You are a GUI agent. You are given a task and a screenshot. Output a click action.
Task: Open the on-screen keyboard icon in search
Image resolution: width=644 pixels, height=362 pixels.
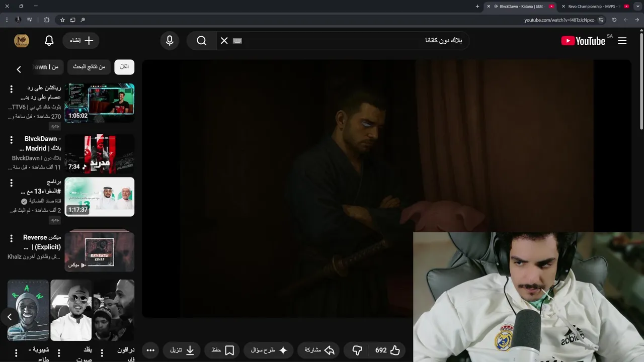[237, 41]
